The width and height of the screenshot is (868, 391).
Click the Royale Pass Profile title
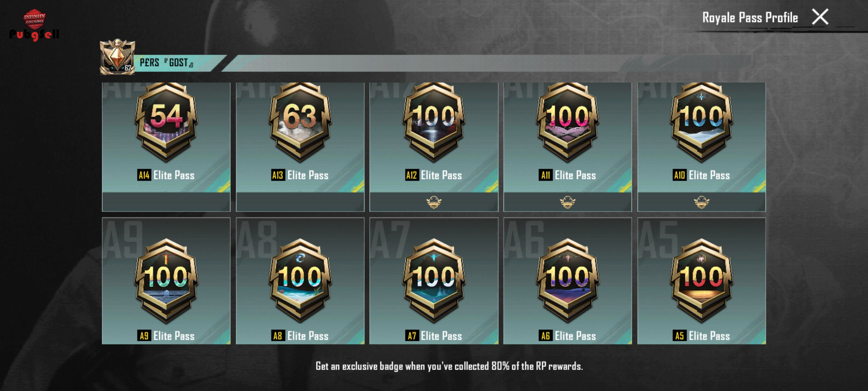click(x=750, y=18)
